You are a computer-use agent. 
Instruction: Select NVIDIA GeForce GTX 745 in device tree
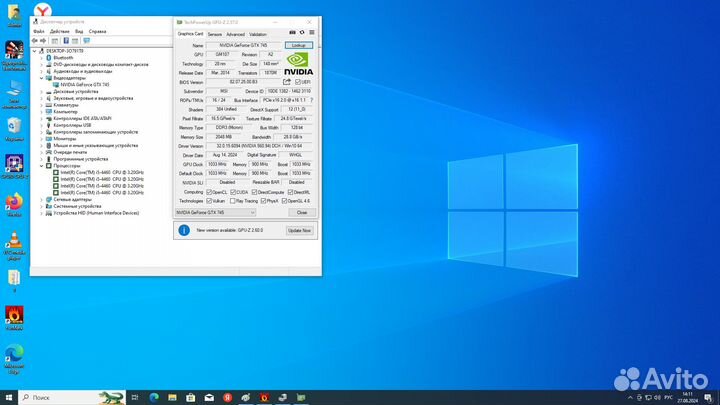point(84,85)
